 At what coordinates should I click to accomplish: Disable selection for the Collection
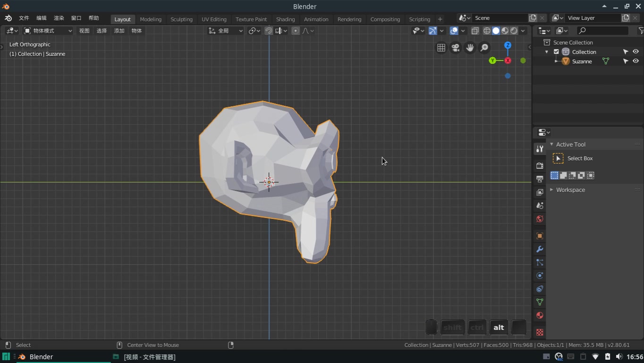626,52
